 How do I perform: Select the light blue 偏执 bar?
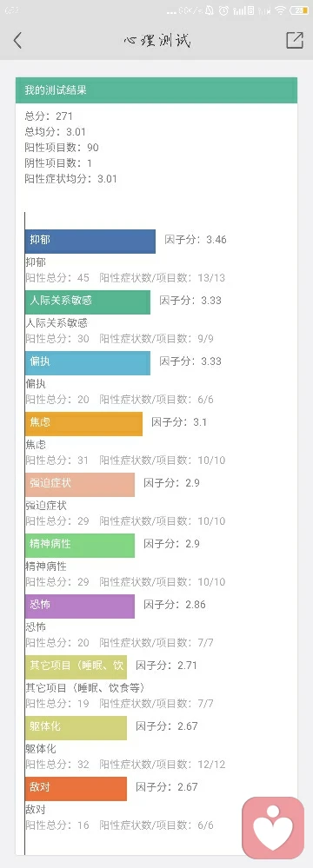click(x=88, y=363)
